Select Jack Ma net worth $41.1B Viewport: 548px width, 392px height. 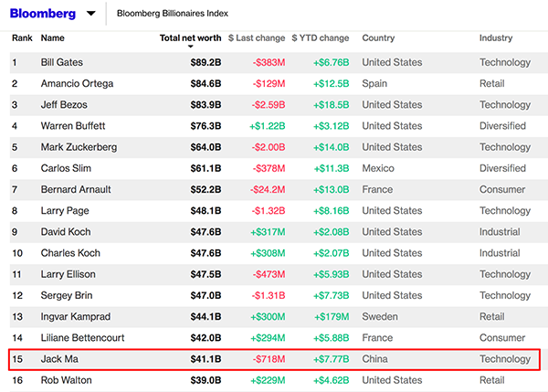coord(205,359)
